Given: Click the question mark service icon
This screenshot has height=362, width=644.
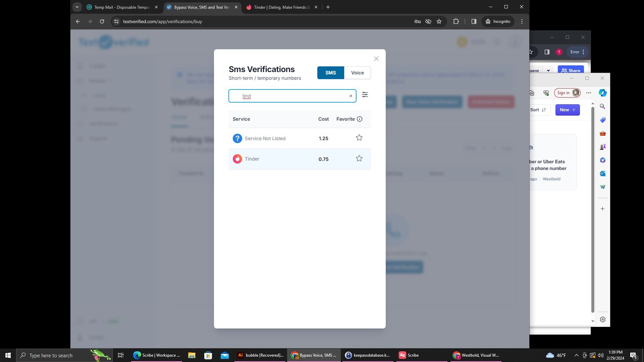Looking at the screenshot, I should point(237,138).
